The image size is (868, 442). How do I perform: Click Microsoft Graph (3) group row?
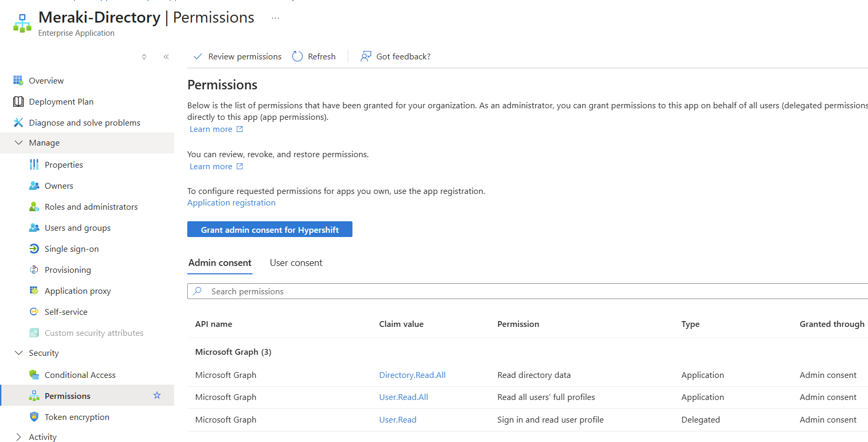point(528,352)
